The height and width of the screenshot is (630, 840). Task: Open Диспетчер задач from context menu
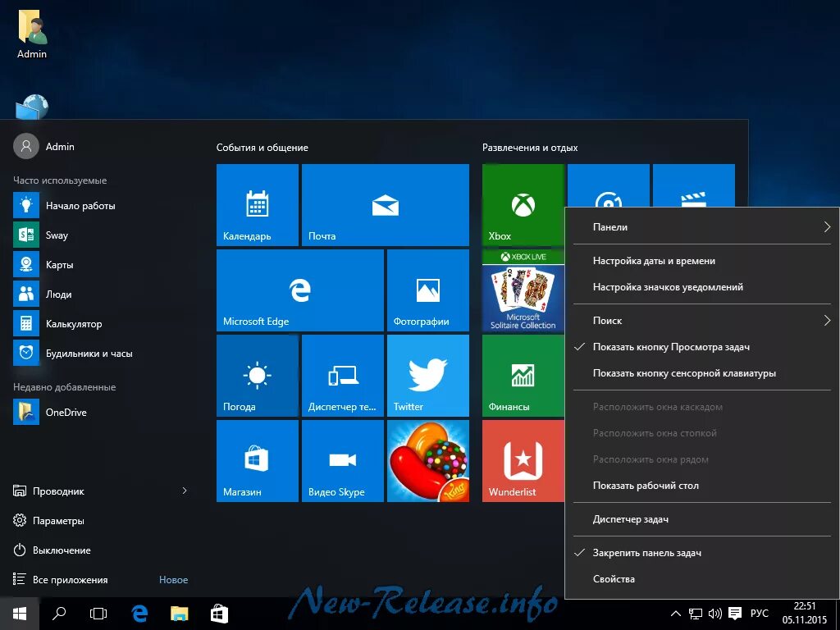pos(702,519)
